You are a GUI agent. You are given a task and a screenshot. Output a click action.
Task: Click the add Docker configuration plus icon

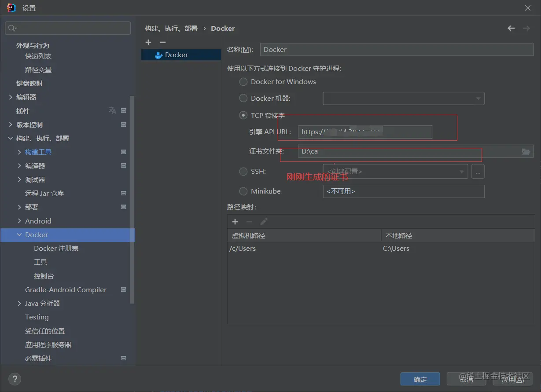[x=148, y=42]
